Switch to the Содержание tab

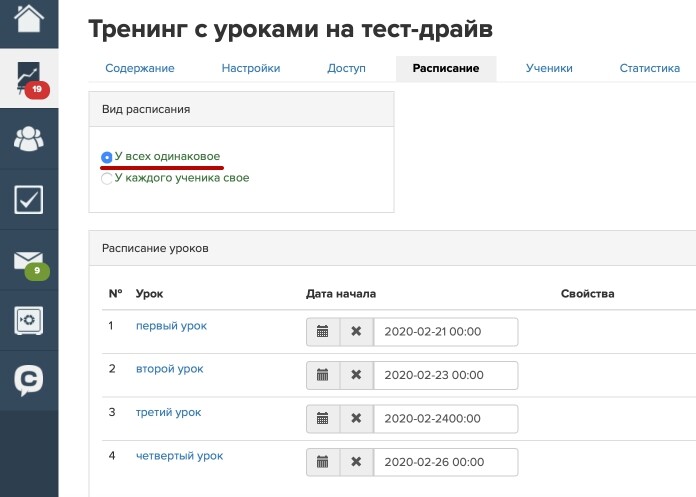140,68
